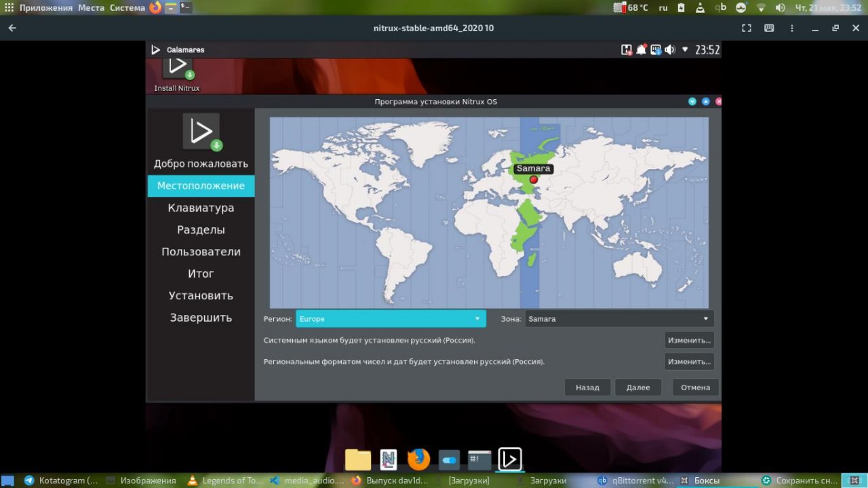The height and width of the screenshot is (488, 868).
Task: Open the files folder in Nitrux dock
Action: (x=357, y=459)
